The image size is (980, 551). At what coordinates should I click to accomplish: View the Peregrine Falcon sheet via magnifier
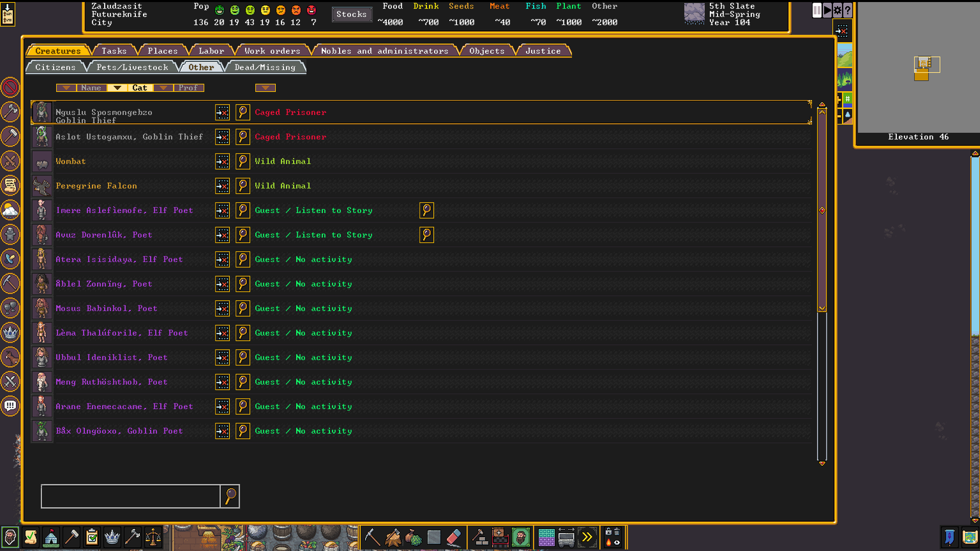[243, 186]
